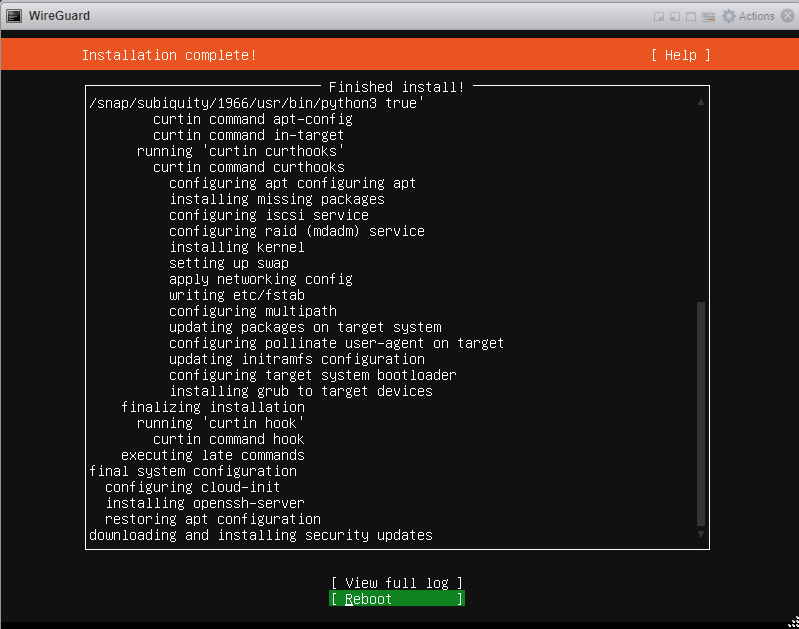Viewport: 799px width, 629px height.
Task: Click the WireGuard window title text
Action: [x=61, y=15]
